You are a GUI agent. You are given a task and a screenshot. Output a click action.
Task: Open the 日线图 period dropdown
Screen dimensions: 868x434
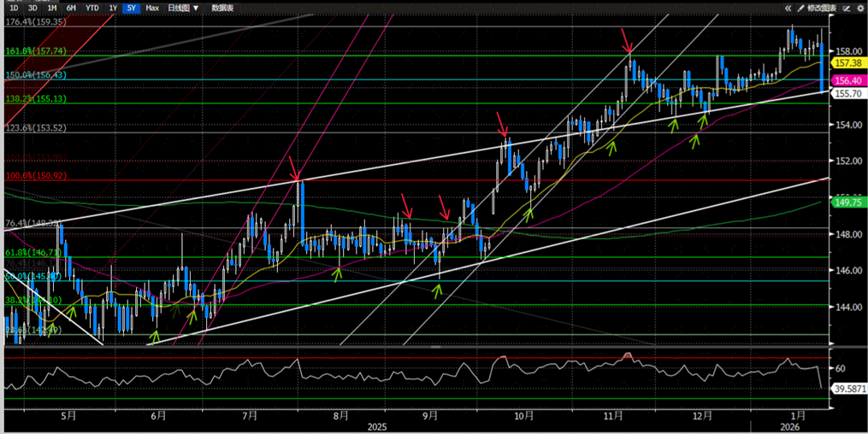pos(183,9)
